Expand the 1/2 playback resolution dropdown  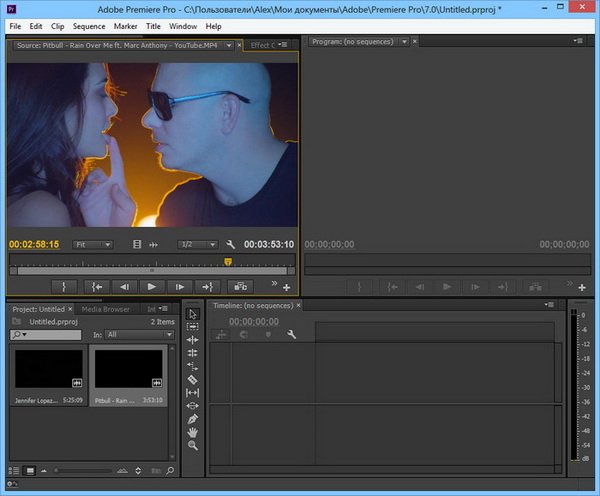click(197, 244)
